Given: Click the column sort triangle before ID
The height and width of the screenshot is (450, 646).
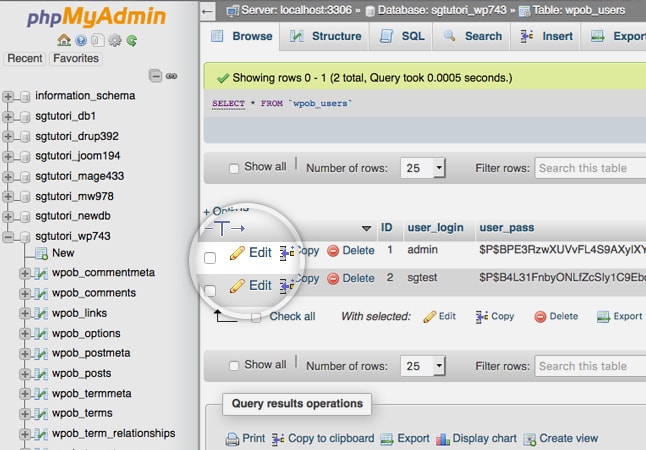Looking at the screenshot, I should coord(366,228).
